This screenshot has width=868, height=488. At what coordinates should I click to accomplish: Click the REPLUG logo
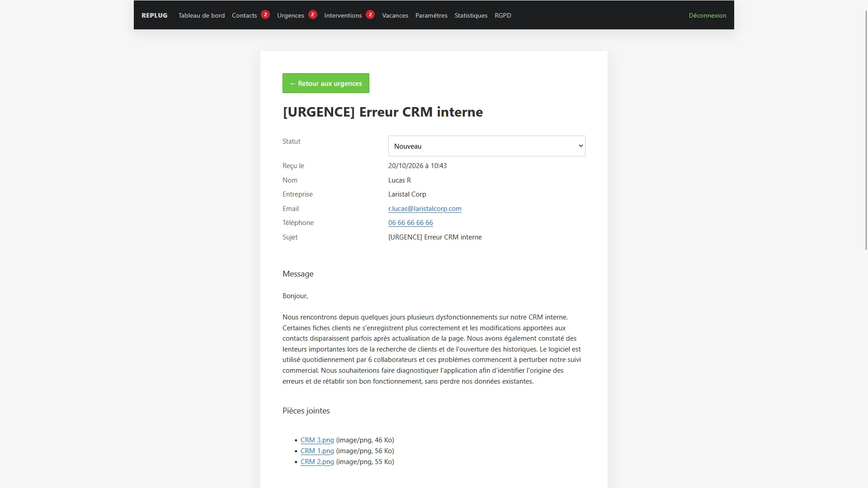(154, 15)
